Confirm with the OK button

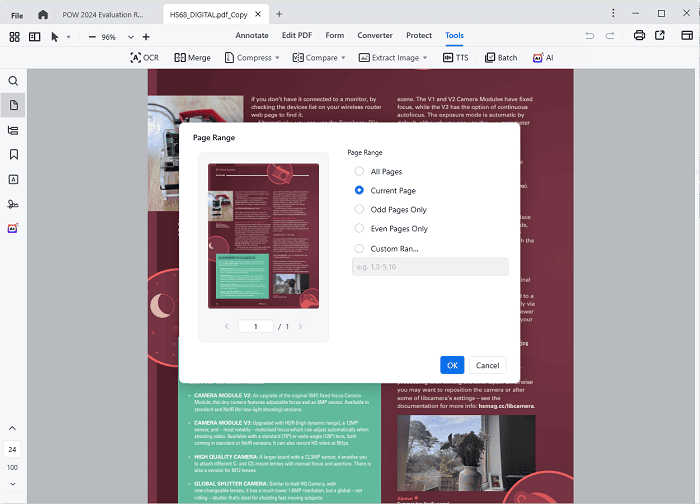pos(452,365)
